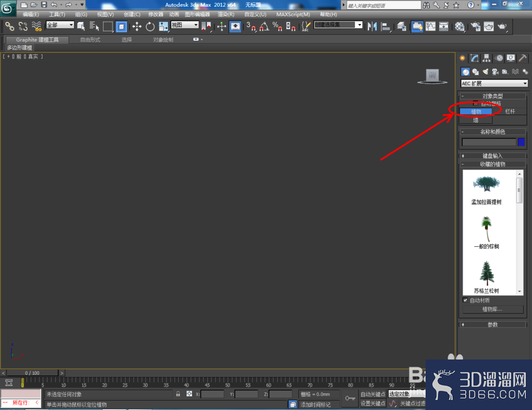Select Lights creation category icon
532x410 pixels.
[486, 72]
